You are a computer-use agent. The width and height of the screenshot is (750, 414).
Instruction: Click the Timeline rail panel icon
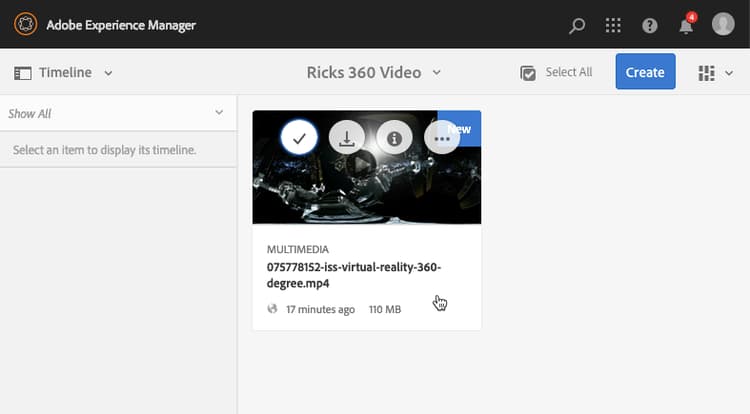pyautogui.click(x=22, y=73)
